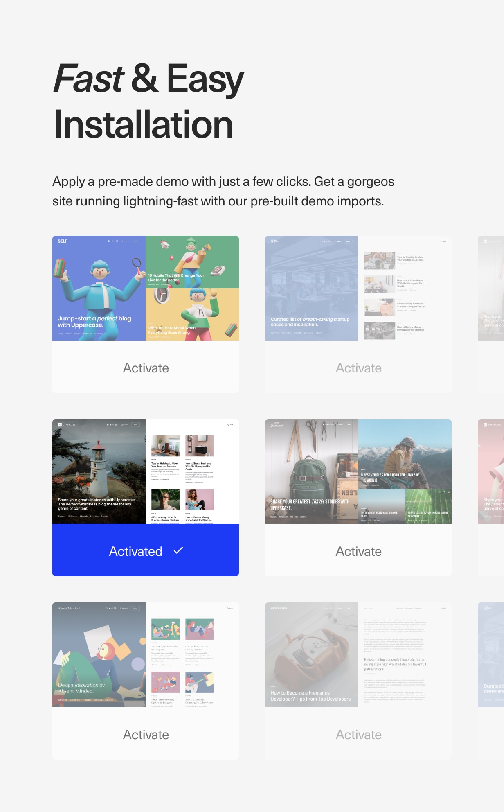Click the checkmark icon on Activated button
This screenshot has height=812, width=504.
178,551
